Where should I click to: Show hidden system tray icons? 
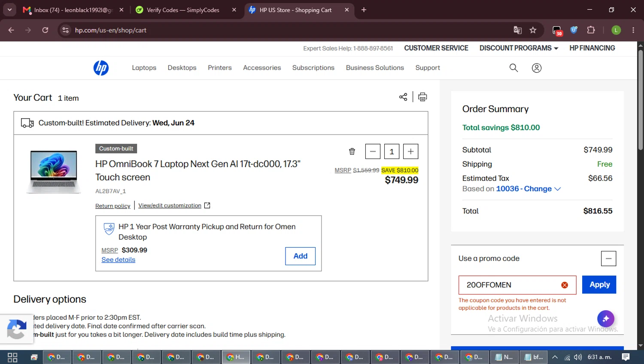555,357
